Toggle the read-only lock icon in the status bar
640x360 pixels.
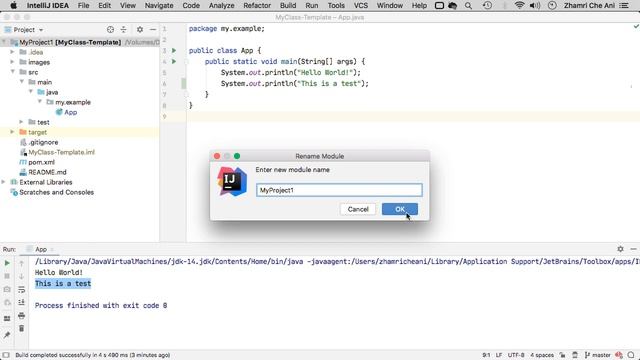click(562, 355)
